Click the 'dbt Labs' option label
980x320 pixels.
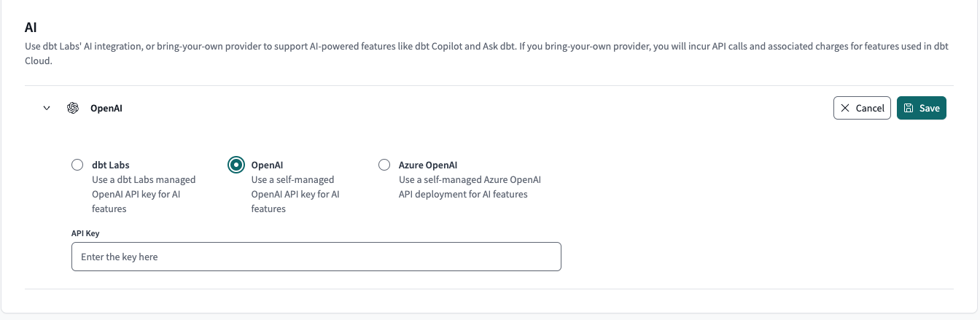[111, 165]
